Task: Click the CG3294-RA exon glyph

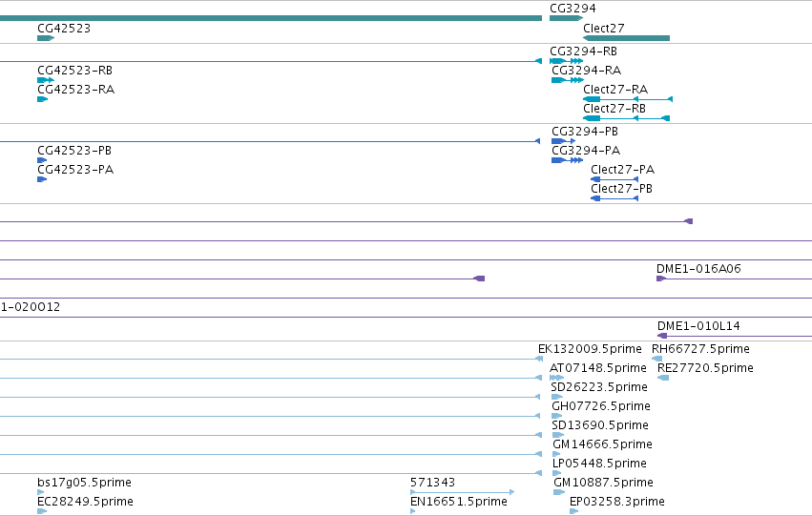Action: (568, 80)
